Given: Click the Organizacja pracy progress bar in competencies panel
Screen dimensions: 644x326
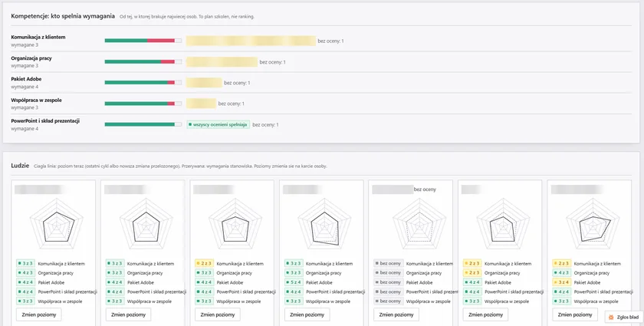Looking at the screenshot, I should pyautogui.click(x=143, y=61).
